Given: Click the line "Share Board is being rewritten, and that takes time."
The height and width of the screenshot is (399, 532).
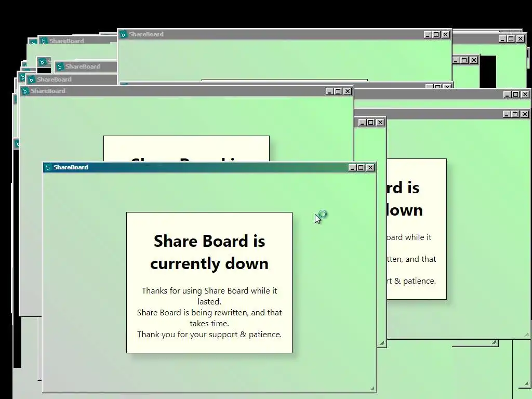Looking at the screenshot, I should [209, 318].
